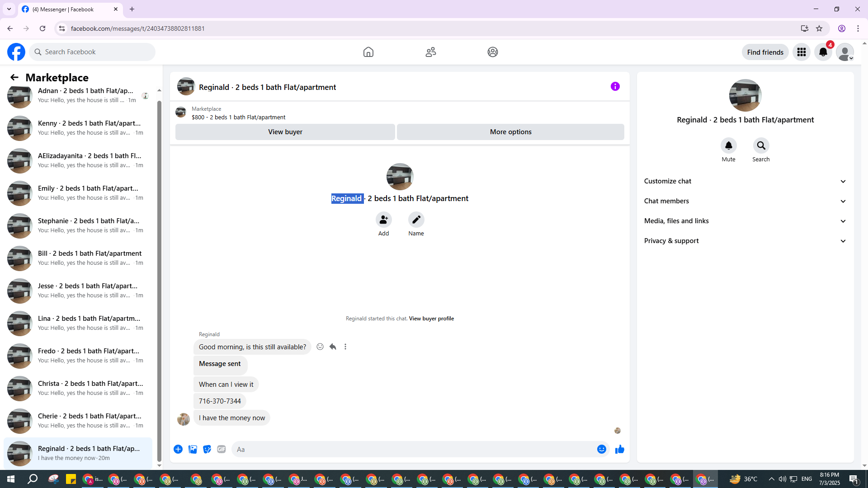Open more actions plus icon
The height and width of the screenshot is (488, 868).
(x=178, y=449)
